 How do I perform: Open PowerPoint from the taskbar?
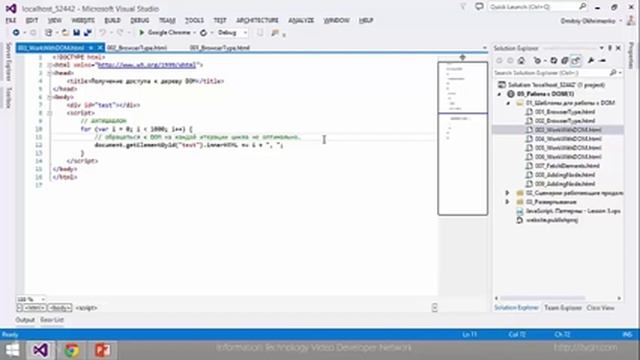102,350
